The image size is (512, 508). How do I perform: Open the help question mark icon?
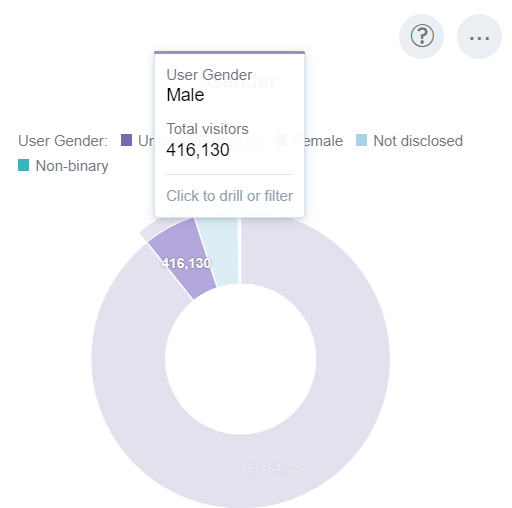422,36
